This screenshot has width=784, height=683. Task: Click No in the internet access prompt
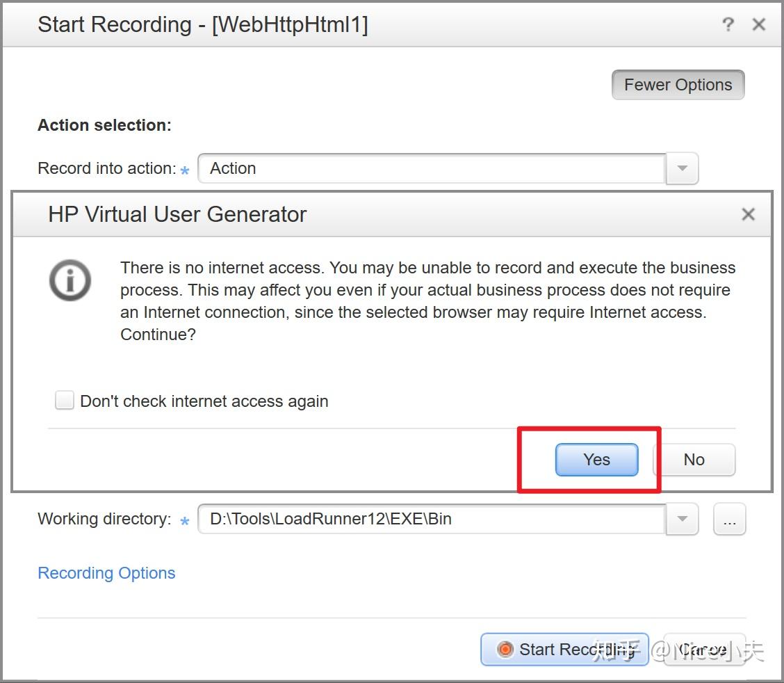(694, 460)
